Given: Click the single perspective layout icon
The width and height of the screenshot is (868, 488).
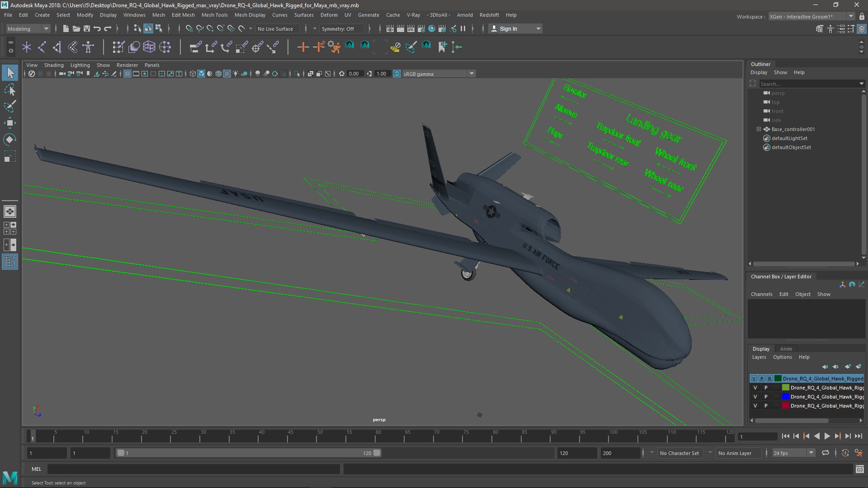Looking at the screenshot, I should pos(10,211).
